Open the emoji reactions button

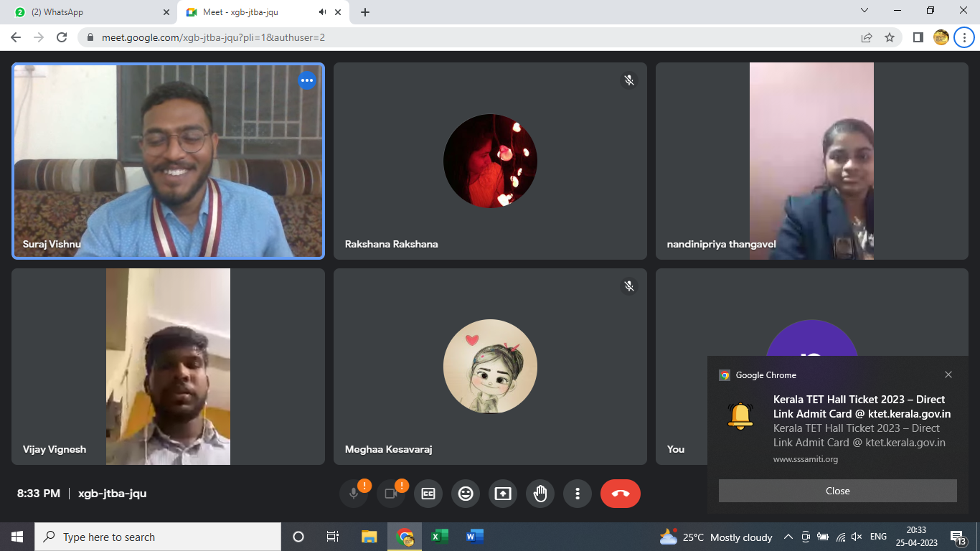tap(466, 494)
